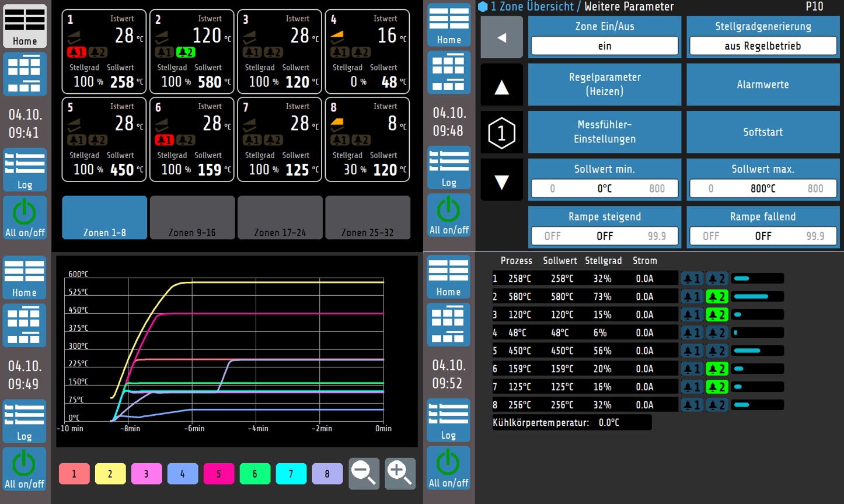Edit the Rampe fallend value field
This screenshot has height=504, width=844.
click(x=763, y=236)
